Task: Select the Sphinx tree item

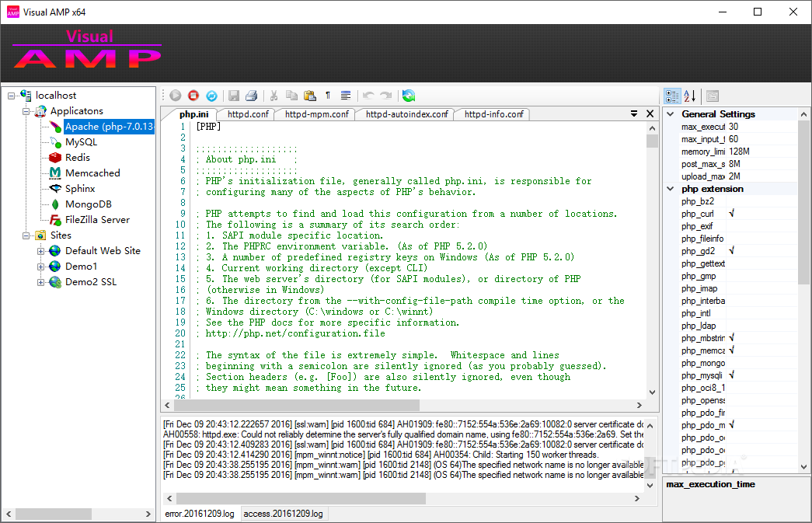Action: (x=80, y=189)
